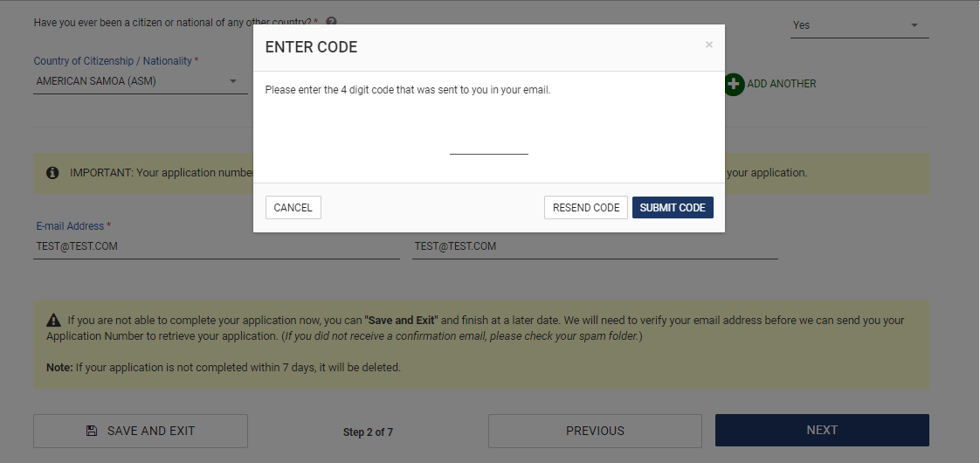Click the second TEST@TEST.COM confirmation field
Image resolution: width=980 pixels, height=463 pixels.
(595, 246)
